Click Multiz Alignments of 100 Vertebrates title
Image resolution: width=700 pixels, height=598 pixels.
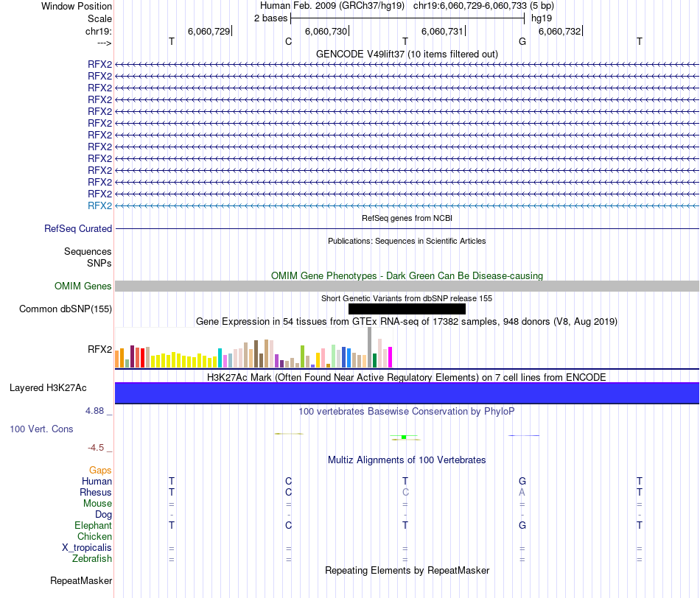coord(407,460)
